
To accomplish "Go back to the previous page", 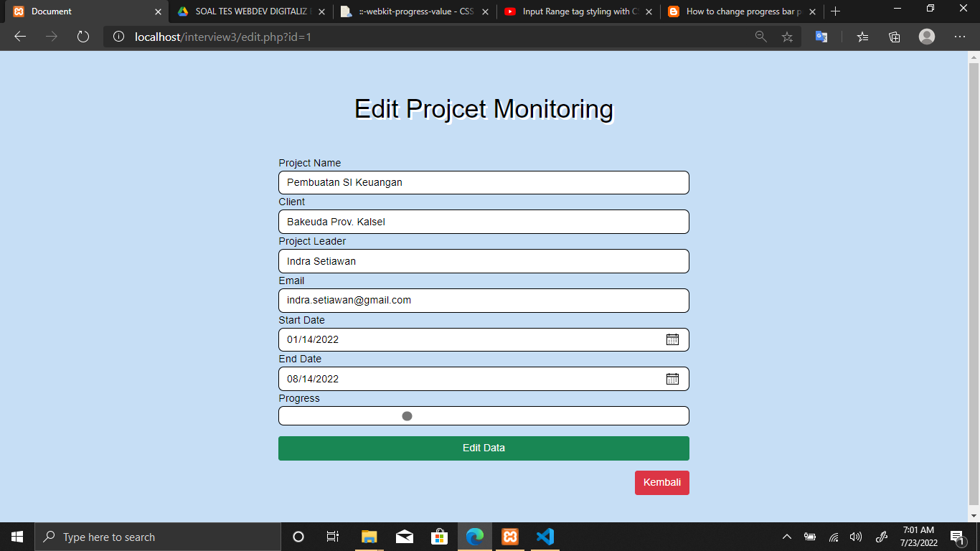I will point(20,37).
